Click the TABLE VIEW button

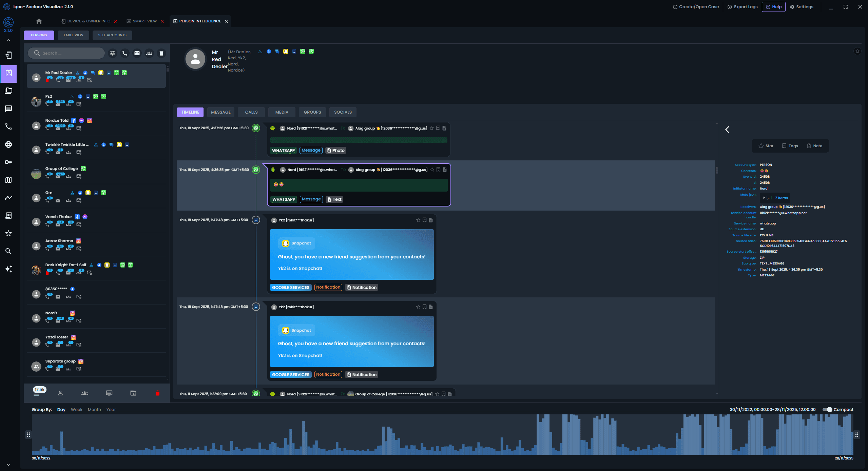click(x=73, y=35)
